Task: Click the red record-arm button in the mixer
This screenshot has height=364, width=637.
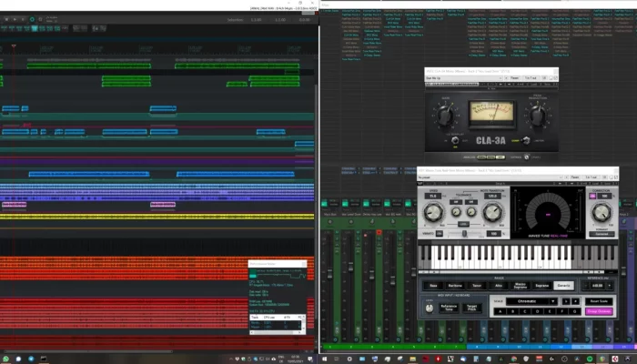Action: (x=379, y=232)
